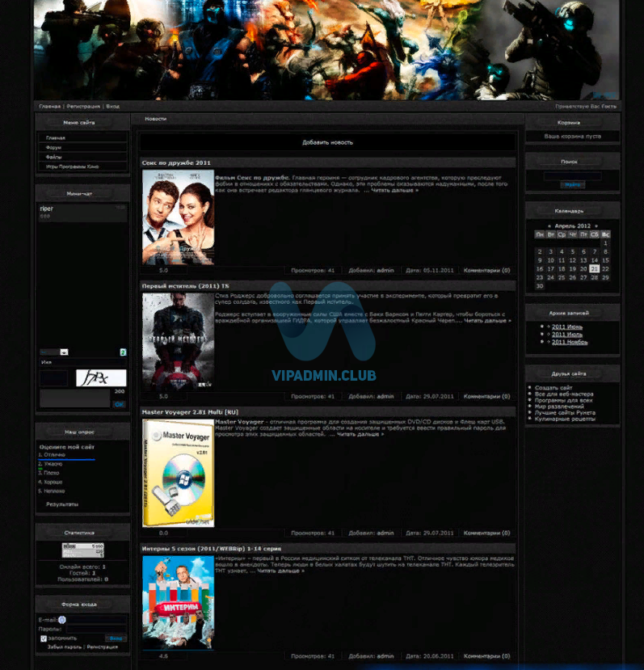Go to the next month in calendar
This screenshot has height=670, width=644.
[596, 226]
